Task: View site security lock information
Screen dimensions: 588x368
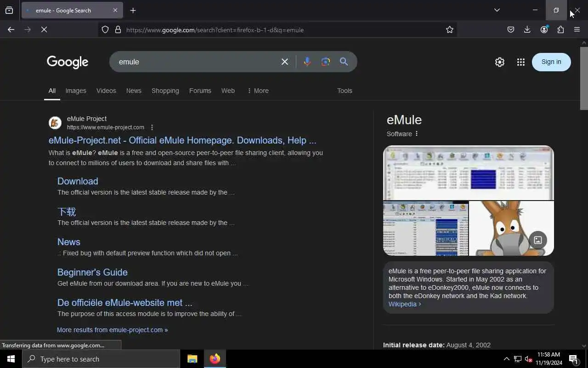Action: coord(118,29)
